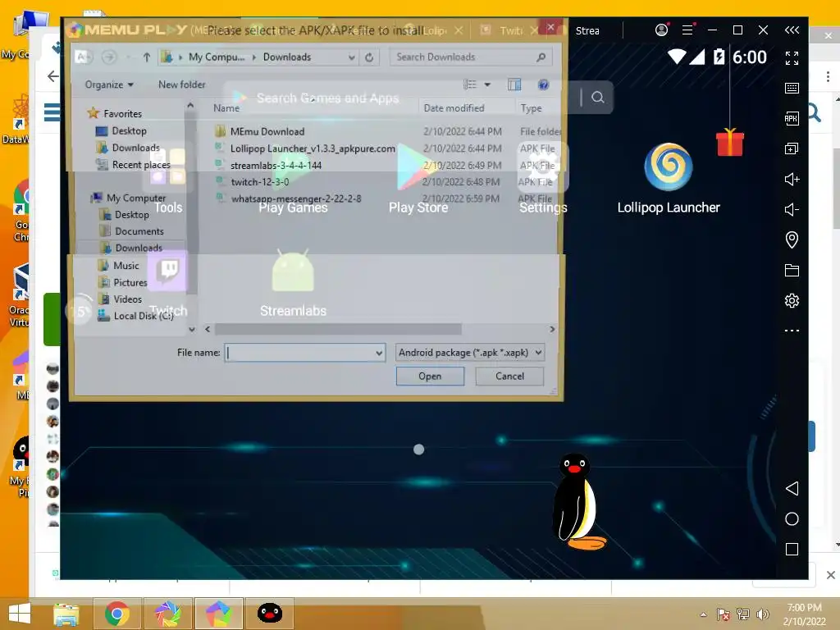840x630 pixels.
Task: Select Recent places in navigation tree
Action: tap(141, 164)
